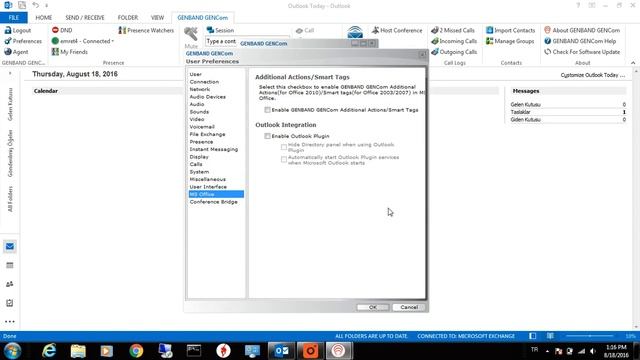Open Manage Groups
This screenshot has width=640, height=360.
click(510, 41)
